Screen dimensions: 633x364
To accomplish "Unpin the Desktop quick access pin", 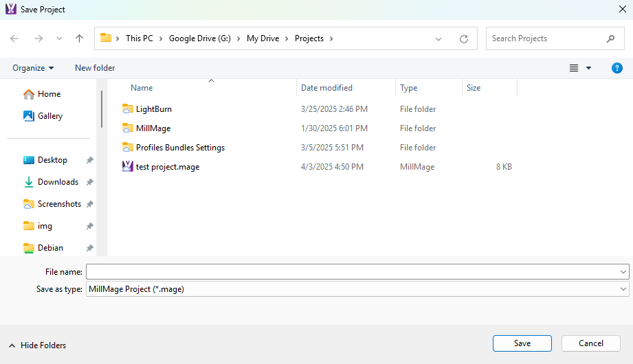I will pyautogui.click(x=89, y=160).
